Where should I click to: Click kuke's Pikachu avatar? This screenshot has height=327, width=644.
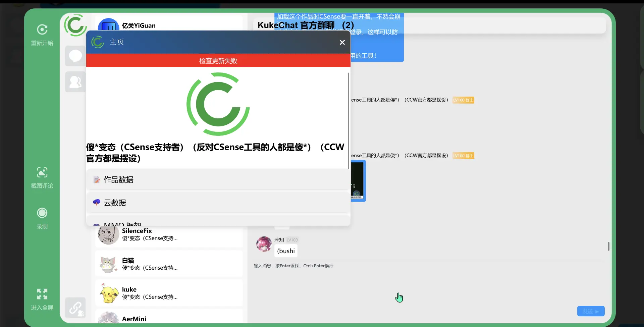click(x=108, y=293)
